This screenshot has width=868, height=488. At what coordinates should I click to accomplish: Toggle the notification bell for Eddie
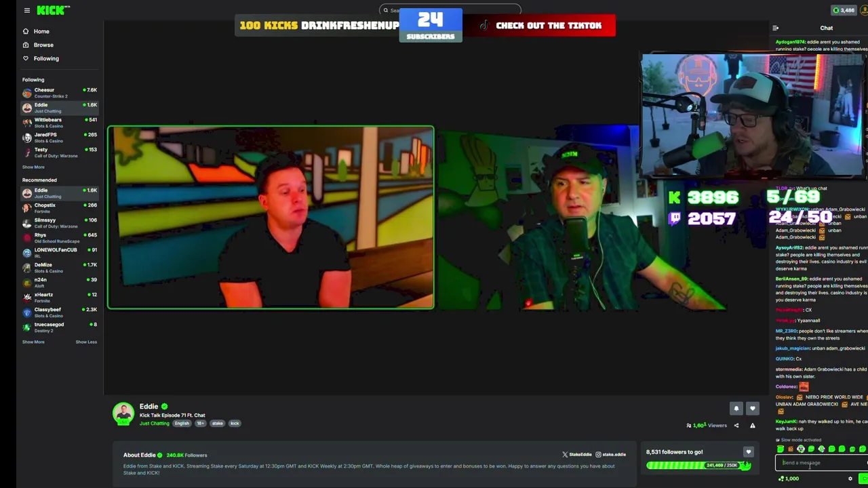tap(736, 408)
